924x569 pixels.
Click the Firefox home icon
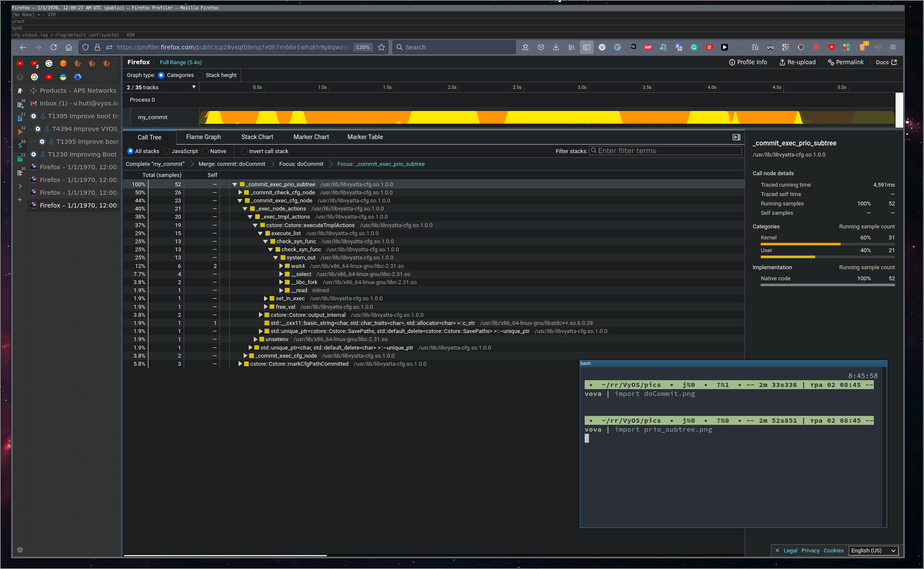[x=68, y=47]
